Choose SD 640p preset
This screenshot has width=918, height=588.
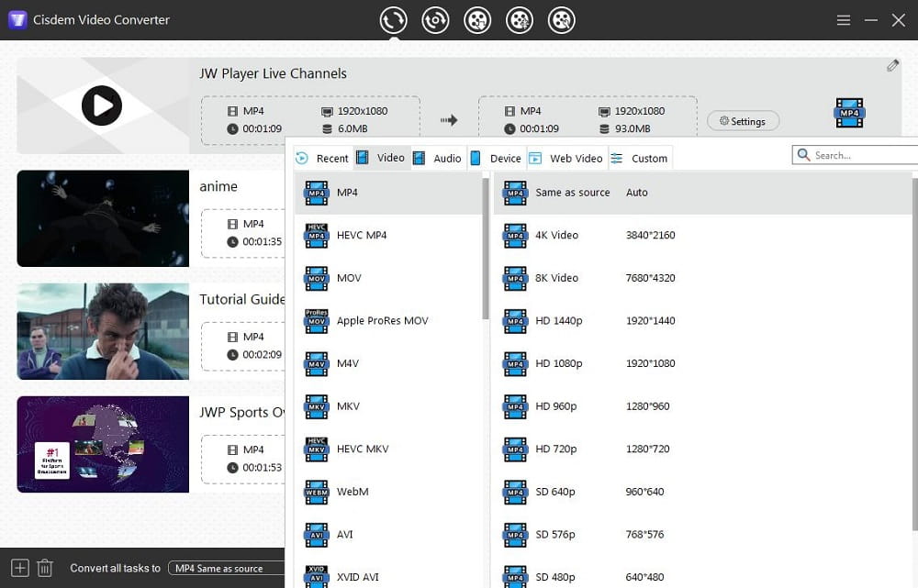pos(702,492)
